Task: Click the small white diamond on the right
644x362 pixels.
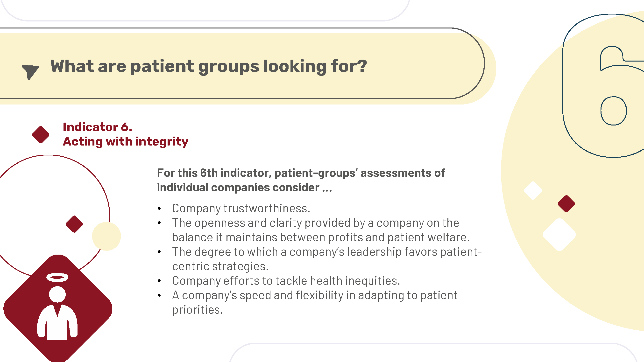Action: pos(533,191)
